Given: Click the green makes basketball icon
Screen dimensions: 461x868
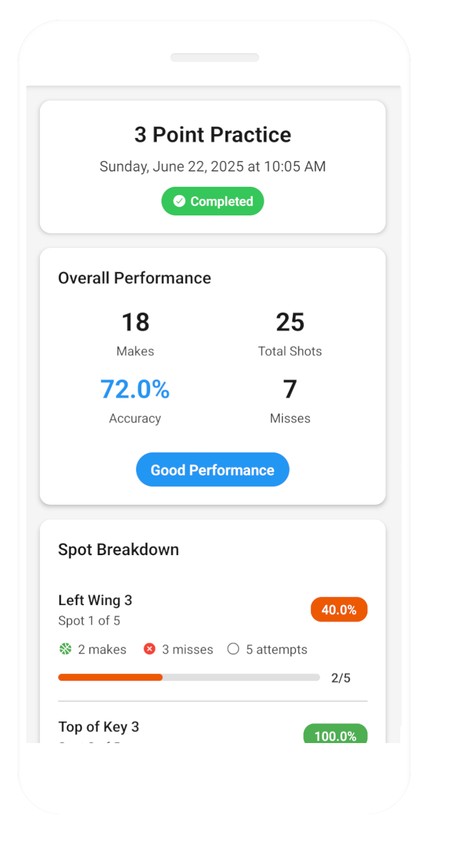Looking at the screenshot, I should (66, 649).
